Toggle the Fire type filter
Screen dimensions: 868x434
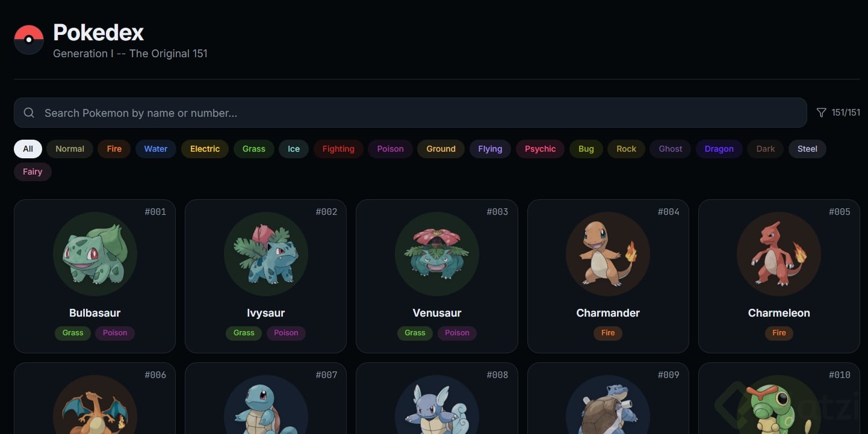pyautogui.click(x=114, y=149)
